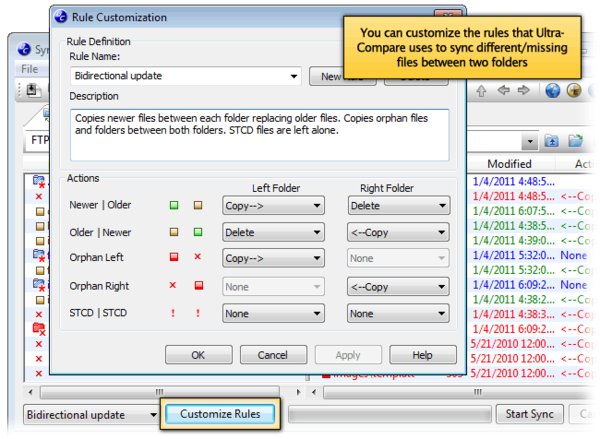600x439 pixels.
Task: Click the save icon in Sync toolbar
Action: click(33, 90)
